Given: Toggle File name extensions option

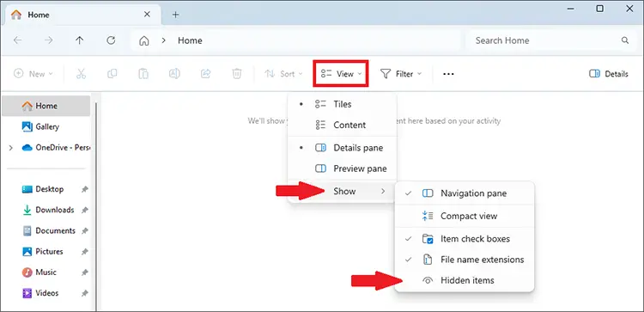Looking at the screenshot, I should click(x=465, y=260).
